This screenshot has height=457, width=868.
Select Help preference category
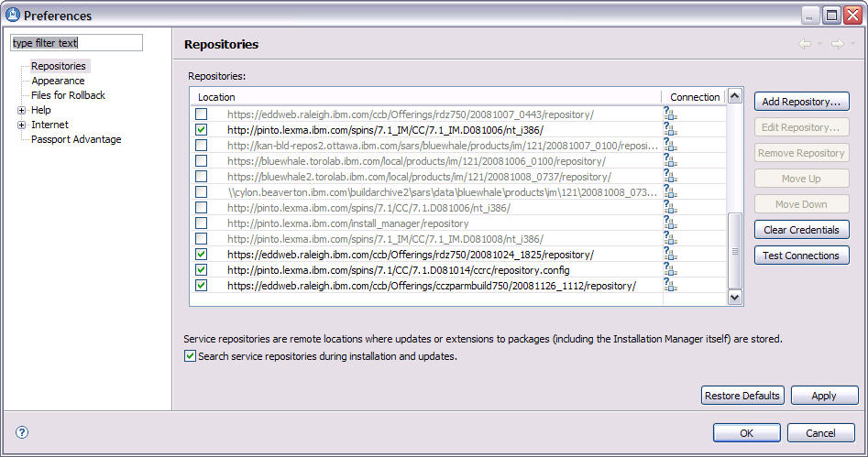coord(41,110)
